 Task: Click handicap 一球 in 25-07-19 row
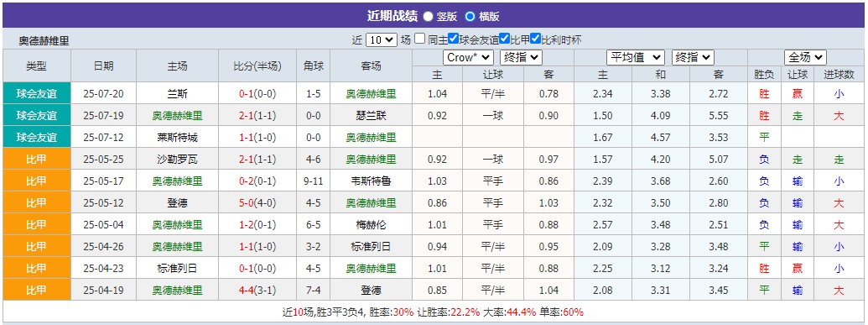click(x=492, y=116)
